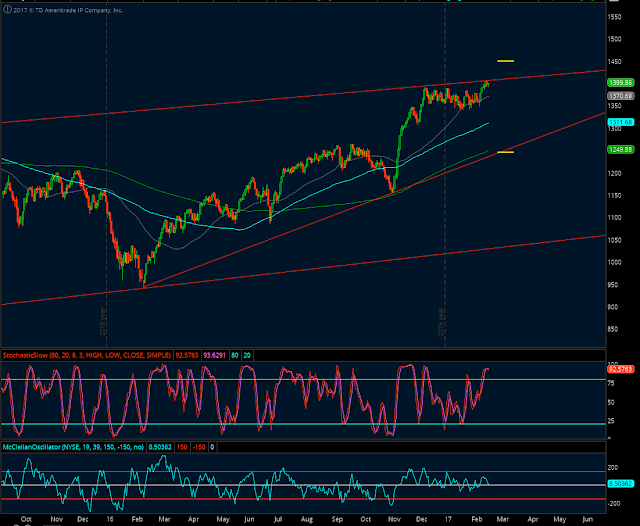
Task: Click the 2016 year vertical divider label
Action: (441, 322)
